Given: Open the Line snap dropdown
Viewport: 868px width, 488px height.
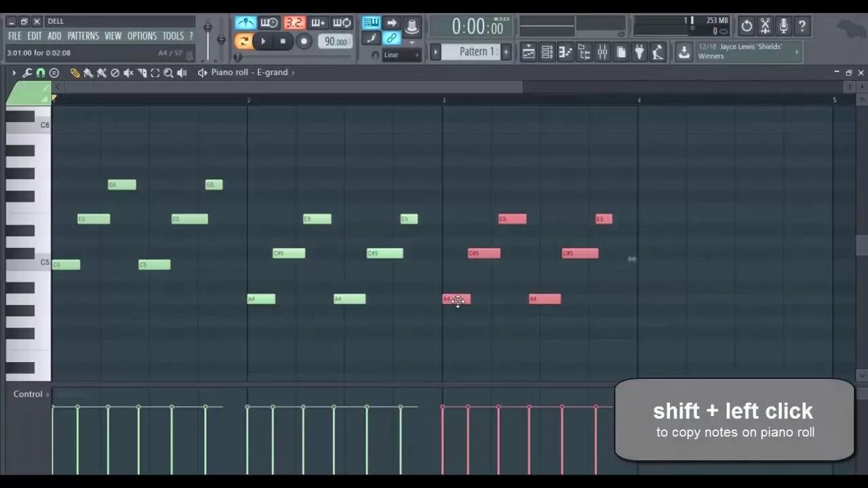Looking at the screenshot, I should pos(401,55).
